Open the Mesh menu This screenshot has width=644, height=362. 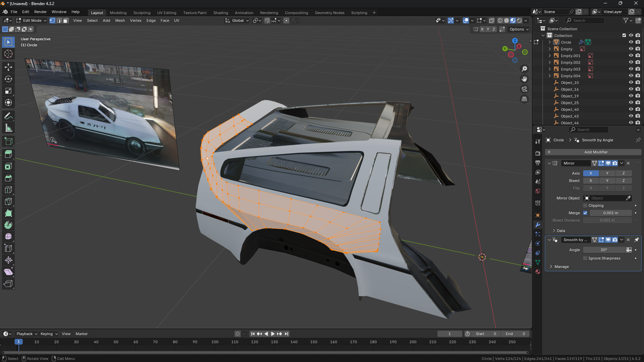(x=120, y=20)
